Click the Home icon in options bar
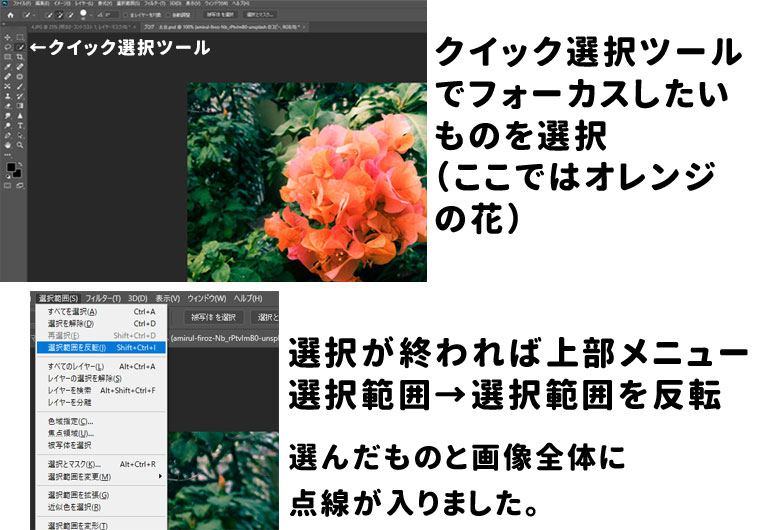 (11, 15)
